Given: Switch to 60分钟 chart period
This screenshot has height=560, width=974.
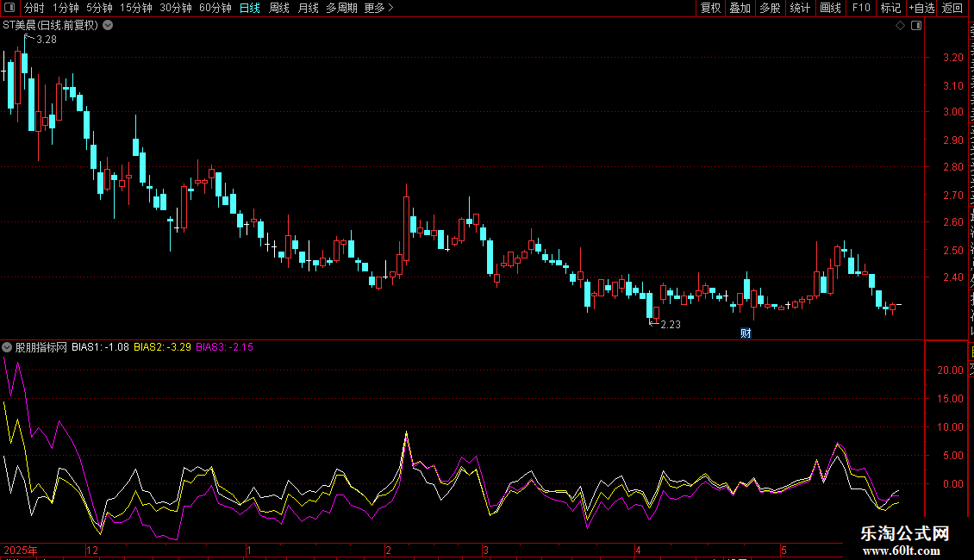Looking at the screenshot, I should (x=215, y=8).
